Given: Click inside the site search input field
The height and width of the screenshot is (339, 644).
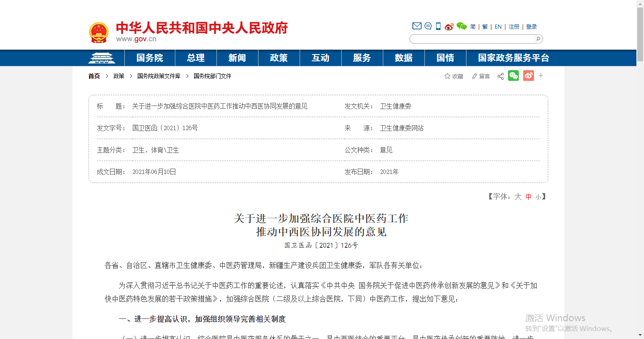Looking at the screenshot, I should [472, 39].
